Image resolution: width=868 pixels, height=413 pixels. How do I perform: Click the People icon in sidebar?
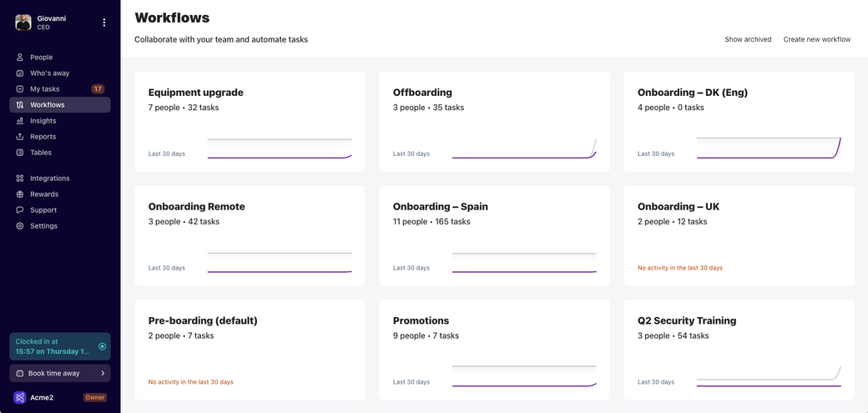point(20,58)
